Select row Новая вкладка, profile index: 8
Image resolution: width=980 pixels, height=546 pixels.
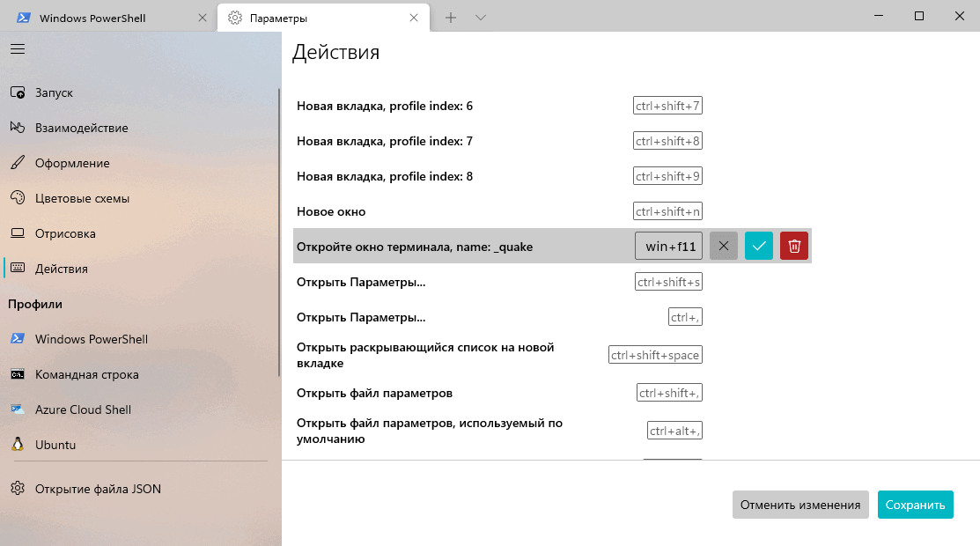point(552,176)
